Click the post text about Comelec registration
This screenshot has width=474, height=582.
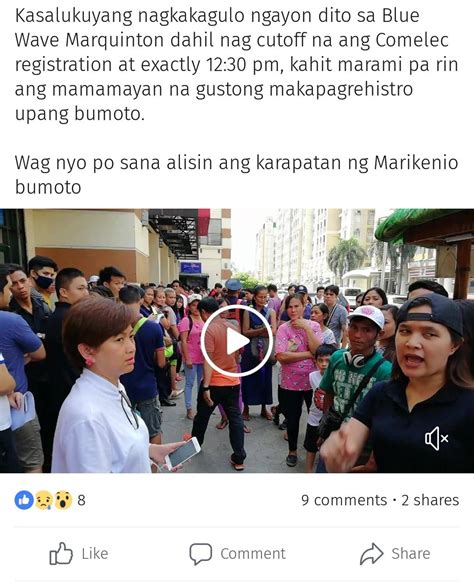tap(236, 64)
